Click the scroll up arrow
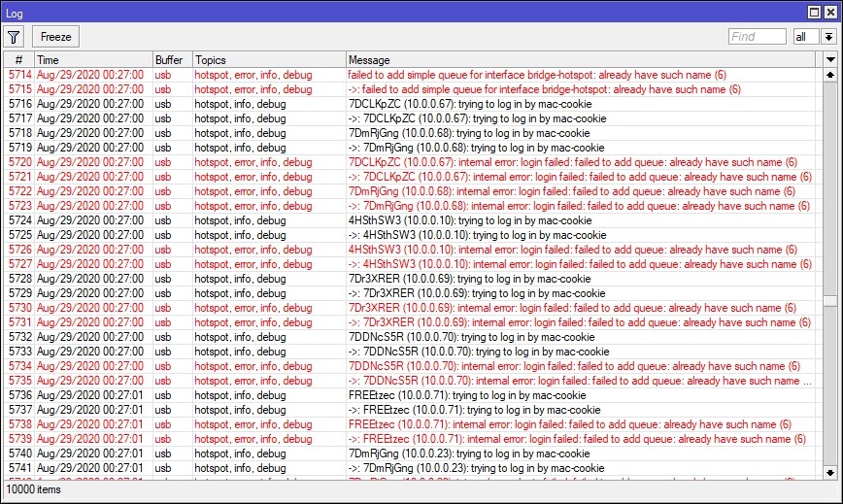843x504 pixels. 830,75
